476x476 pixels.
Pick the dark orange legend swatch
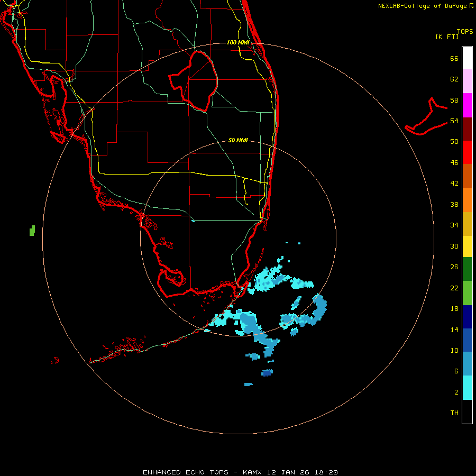coord(467,176)
